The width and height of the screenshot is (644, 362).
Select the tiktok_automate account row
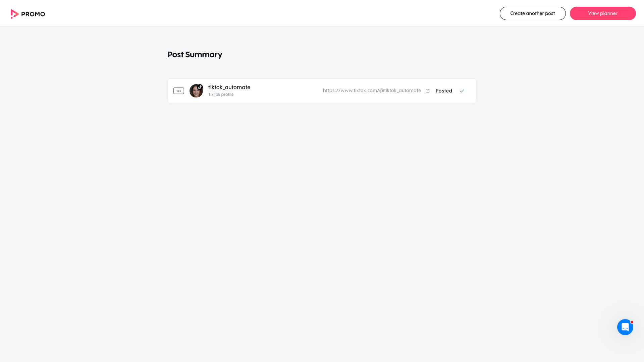pyautogui.click(x=229, y=90)
